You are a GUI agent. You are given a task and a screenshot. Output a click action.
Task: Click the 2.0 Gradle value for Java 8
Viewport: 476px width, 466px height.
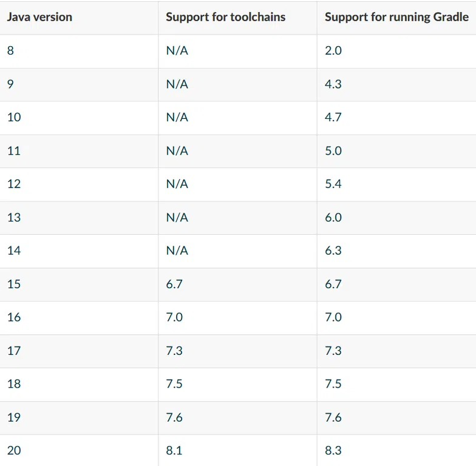[x=333, y=50]
